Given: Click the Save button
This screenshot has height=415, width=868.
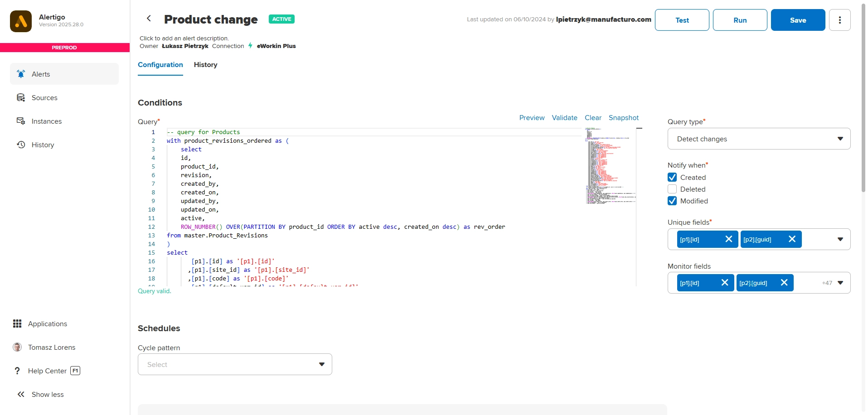Looking at the screenshot, I should pyautogui.click(x=798, y=20).
